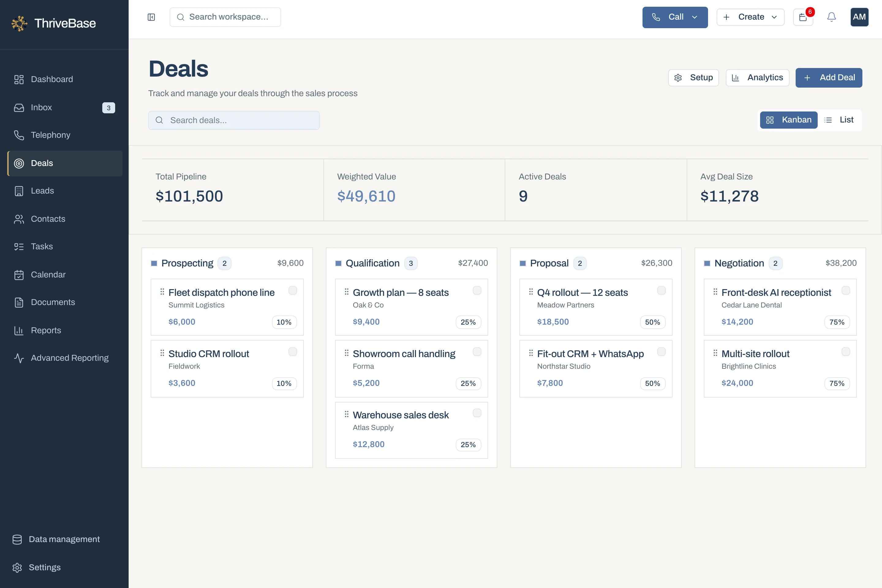Viewport: 882px width, 588px height.
Task: Tick the Growth plan — 8 seats checkbox
Action: [477, 290]
